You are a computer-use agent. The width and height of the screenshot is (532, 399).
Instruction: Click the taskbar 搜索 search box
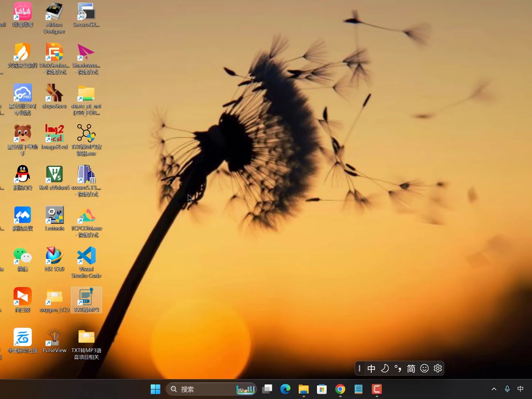pyautogui.click(x=211, y=389)
